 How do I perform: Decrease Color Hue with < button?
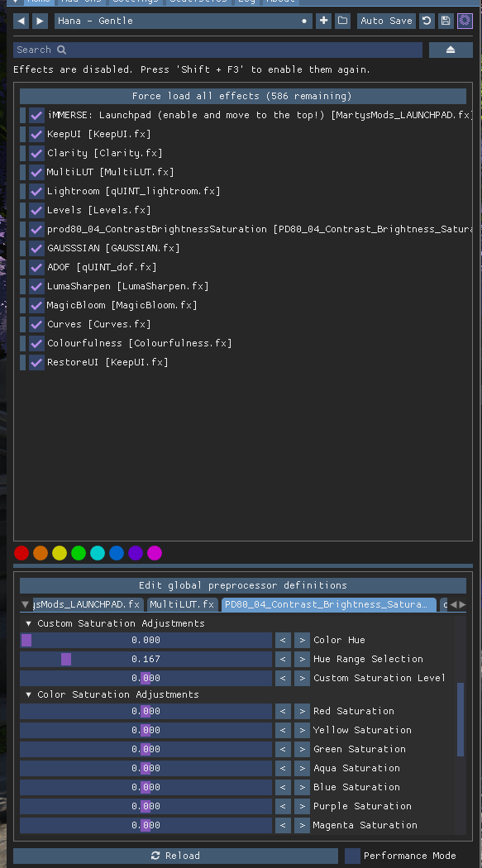[x=283, y=641]
